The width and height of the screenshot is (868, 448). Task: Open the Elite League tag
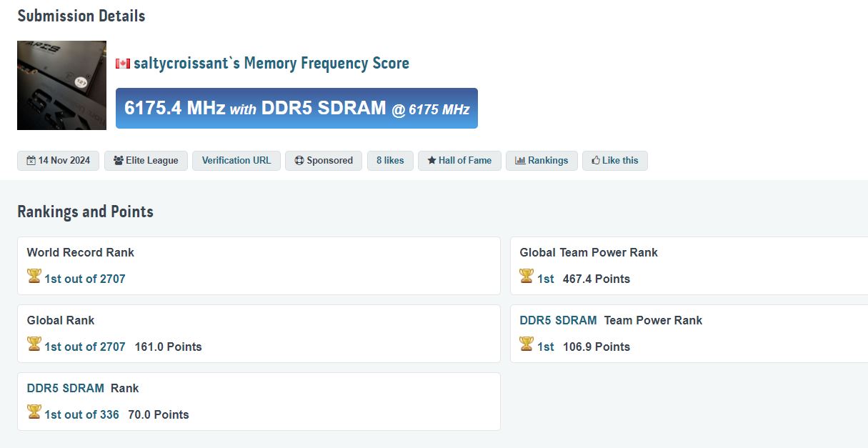click(x=146, y=161)
